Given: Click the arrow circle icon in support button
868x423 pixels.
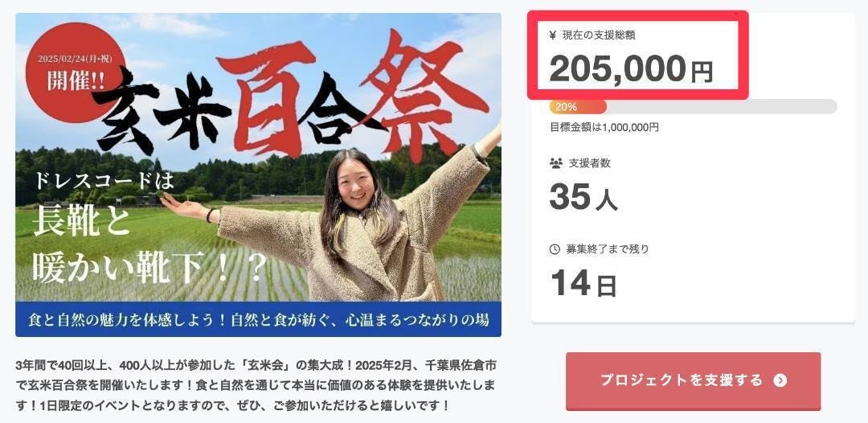Looking at the screenshot, I should click(780, 380).
